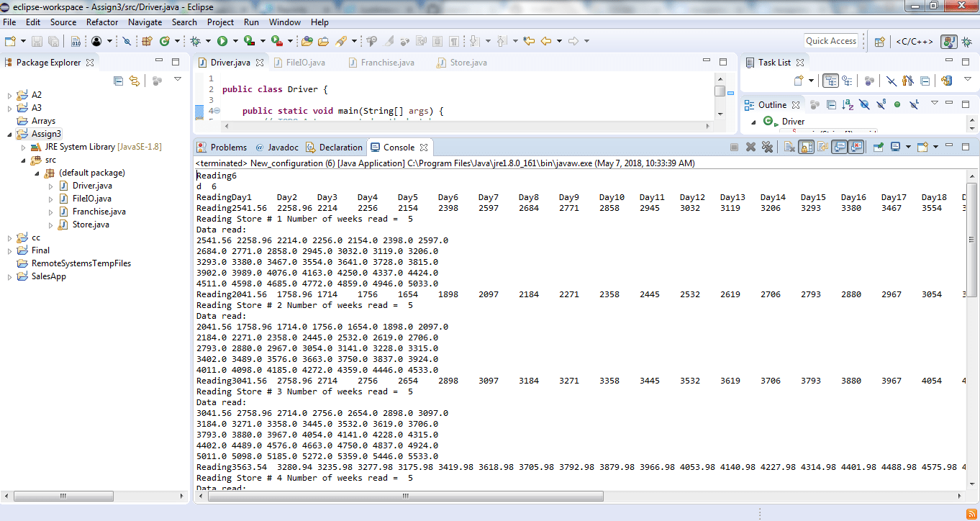
Task: Pin the Console view
Action: click(879, 147)
